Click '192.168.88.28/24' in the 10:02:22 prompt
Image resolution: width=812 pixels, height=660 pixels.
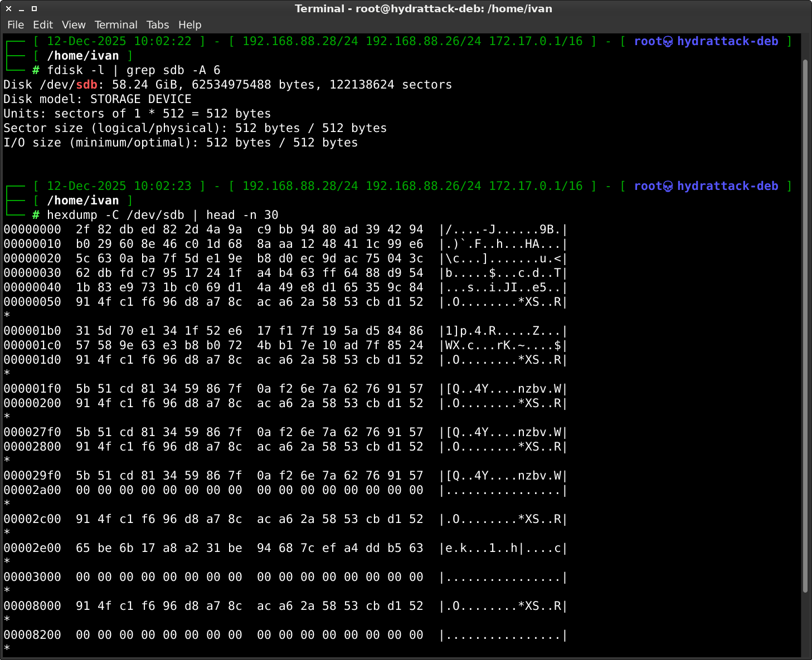pos(300,41)
